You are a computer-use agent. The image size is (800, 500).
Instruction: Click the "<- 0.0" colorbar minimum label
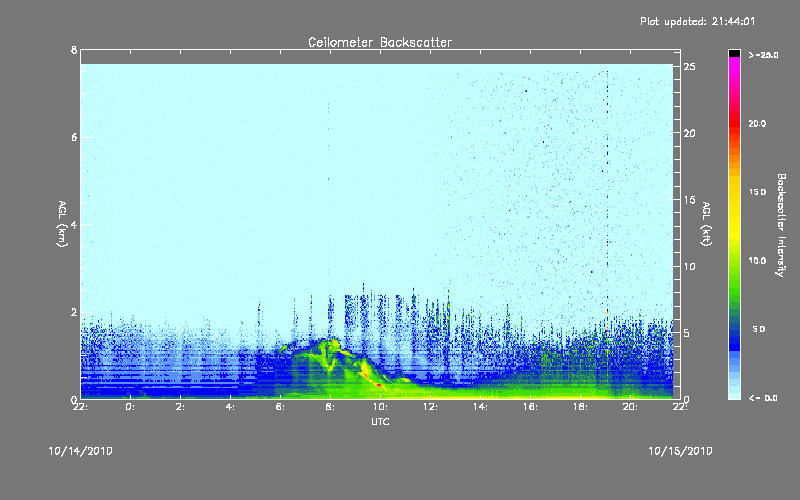[763, 397]
